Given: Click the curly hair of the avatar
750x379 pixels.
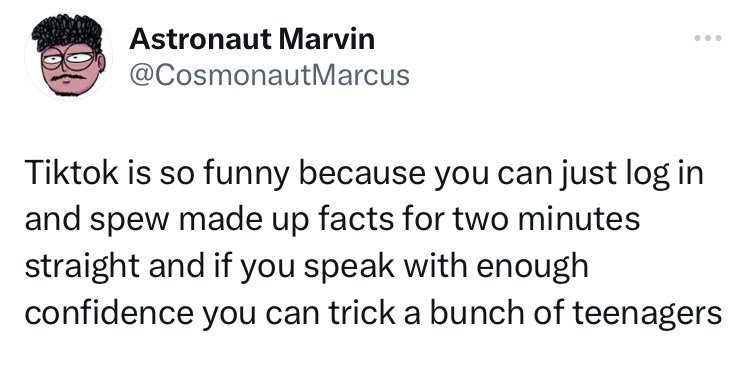Looking at the screenshot, I should point(67,31).
